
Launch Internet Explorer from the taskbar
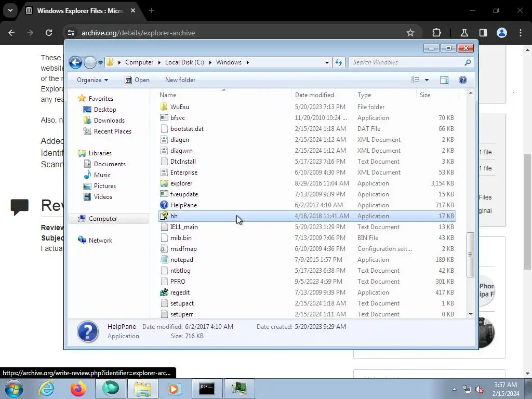[x=46, y=389]
